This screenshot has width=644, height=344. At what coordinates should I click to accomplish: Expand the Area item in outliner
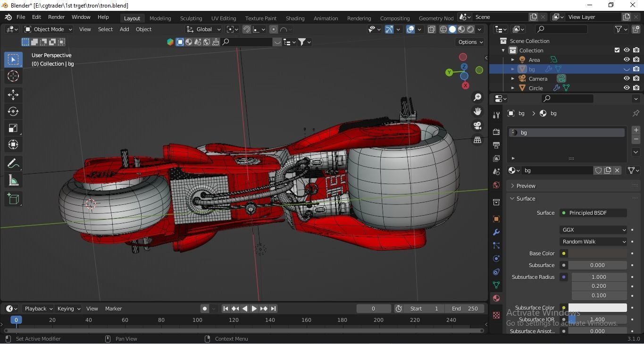click(x=513, y=59)
